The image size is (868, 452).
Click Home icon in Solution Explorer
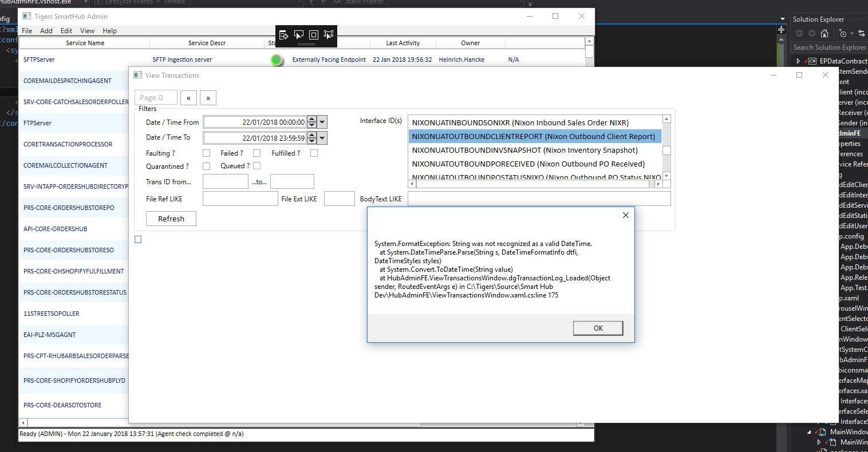pyautogui.click(x=824, y=33)
